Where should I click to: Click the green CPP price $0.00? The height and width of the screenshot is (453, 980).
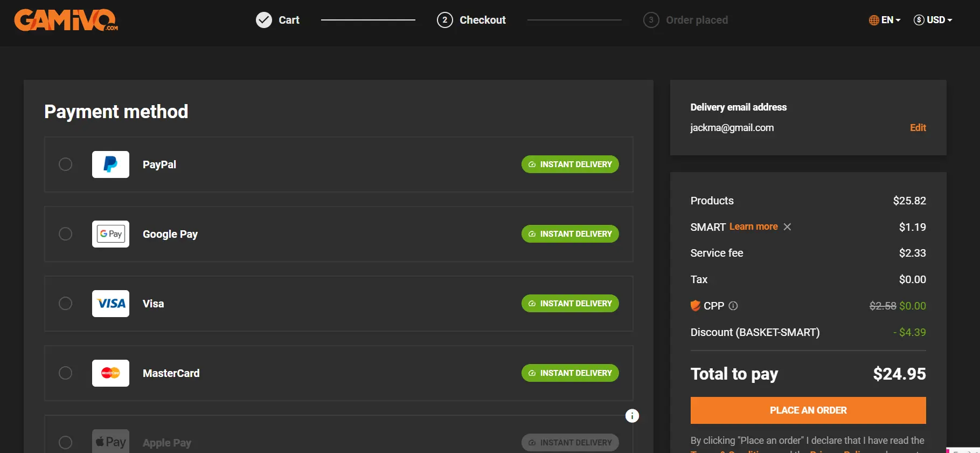(x=913, y=306)
